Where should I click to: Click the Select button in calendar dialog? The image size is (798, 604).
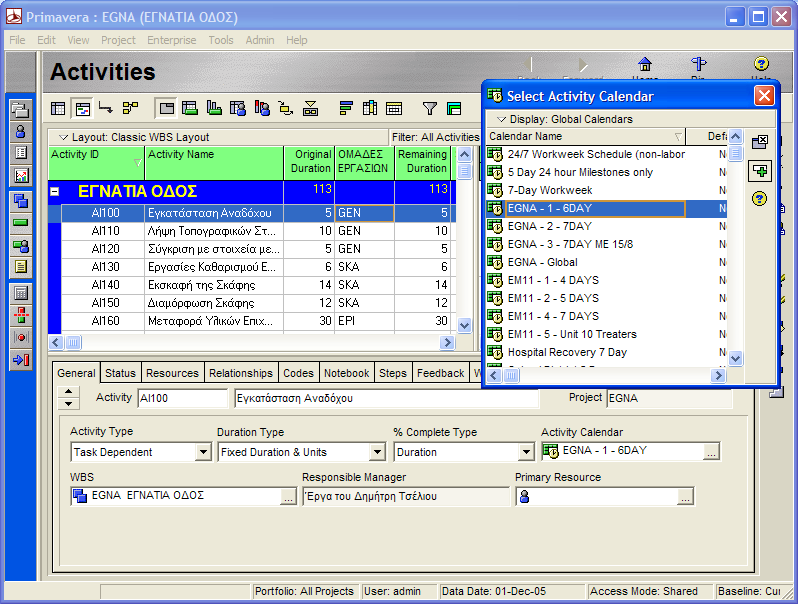click(760, 141)
